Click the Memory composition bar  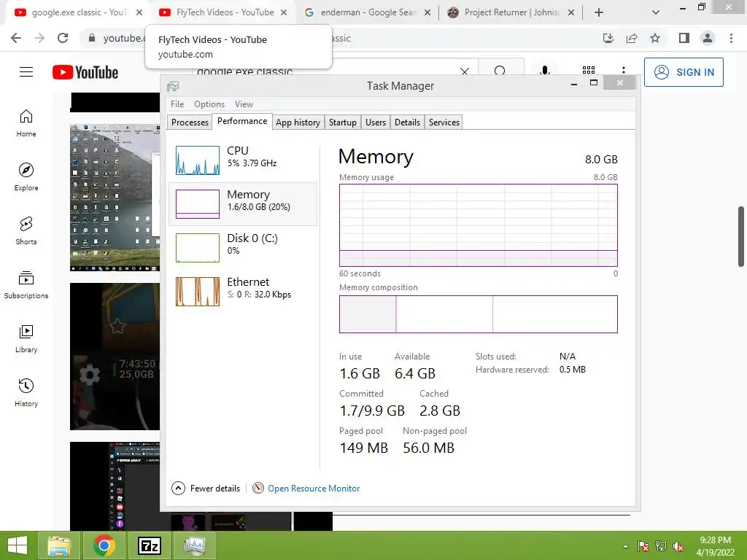coord(479,314)
